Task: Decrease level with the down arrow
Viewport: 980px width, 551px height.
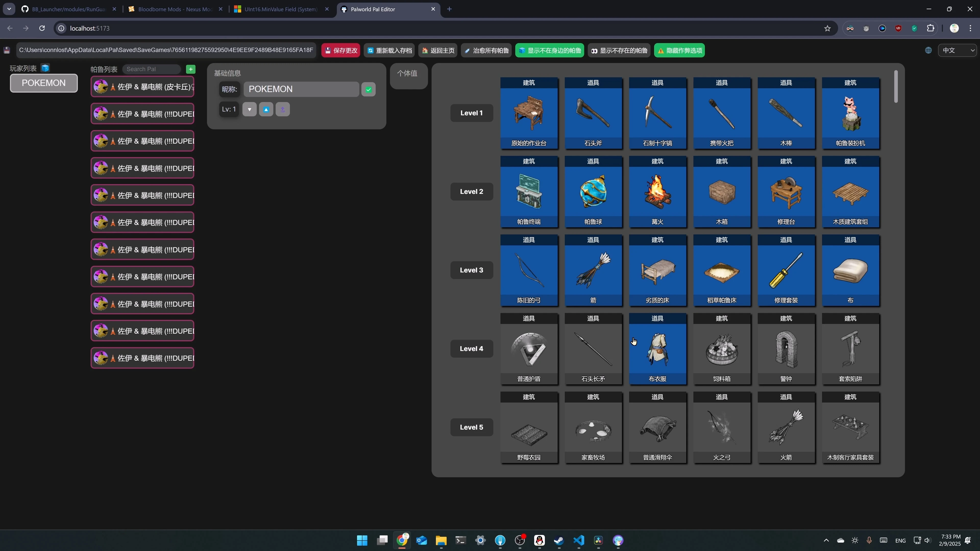Action: pyautogui.click(x=250, y=109)
